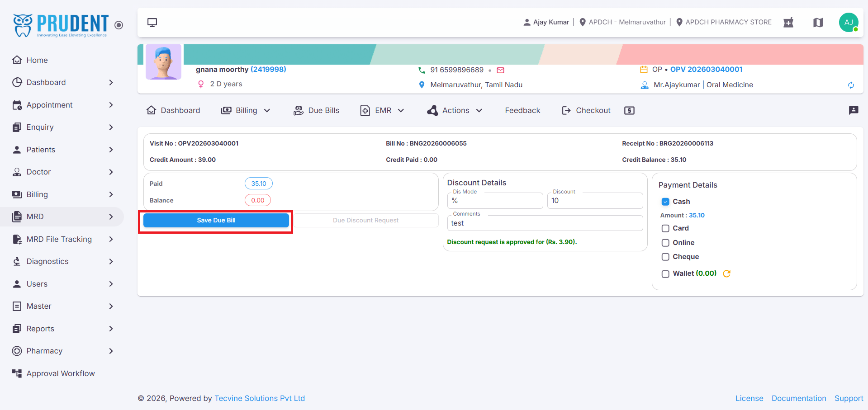Click the Actions icon in patient menu

tap(432, 110)
